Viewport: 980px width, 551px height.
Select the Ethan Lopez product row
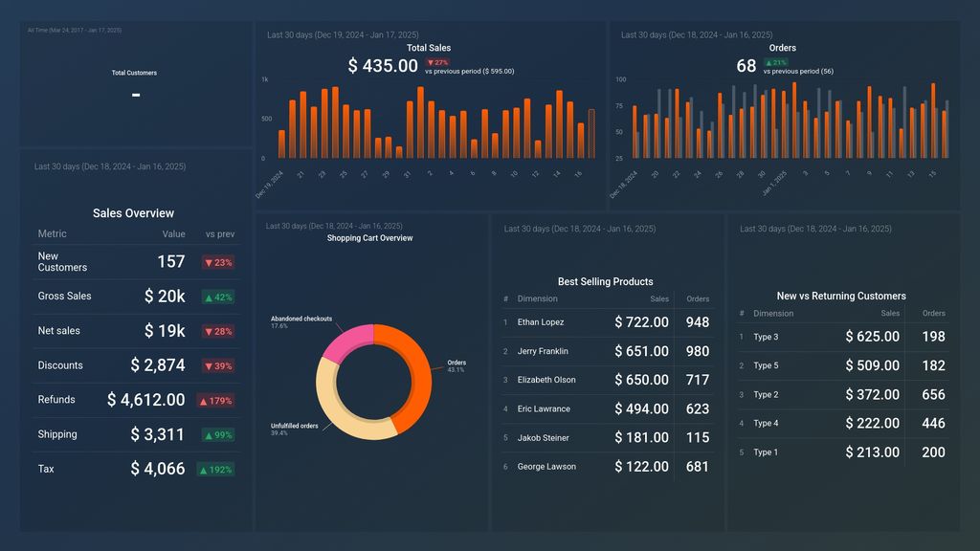(x=606, y=322)
